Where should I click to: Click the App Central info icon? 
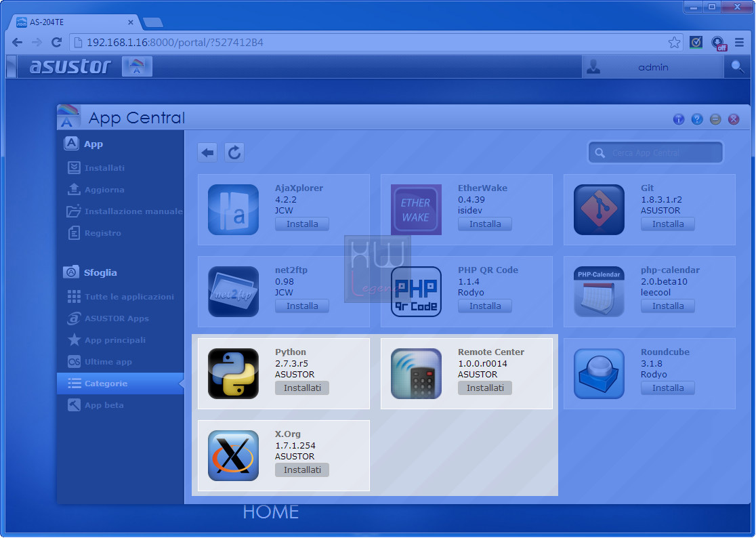(x=678, y=119)
